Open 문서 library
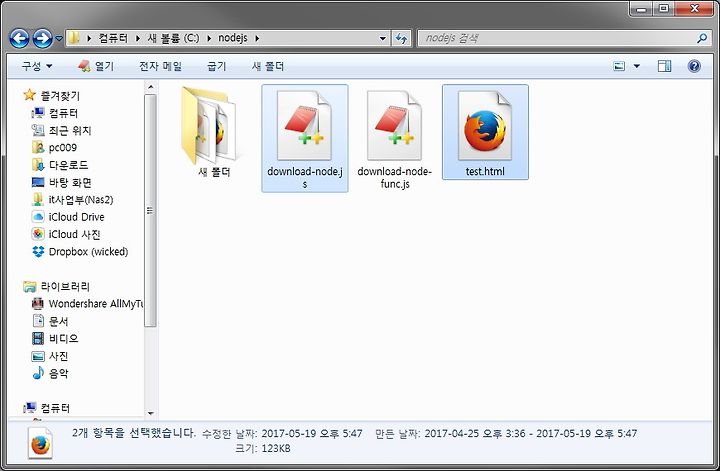This screenshot has width=720, height=471. click(x=58, y=321)
